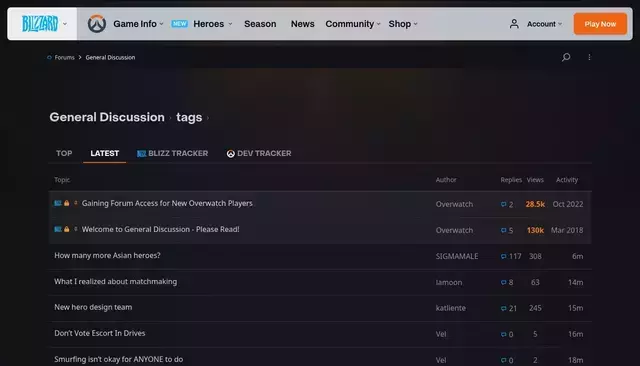Open the News page

point(302,24)
